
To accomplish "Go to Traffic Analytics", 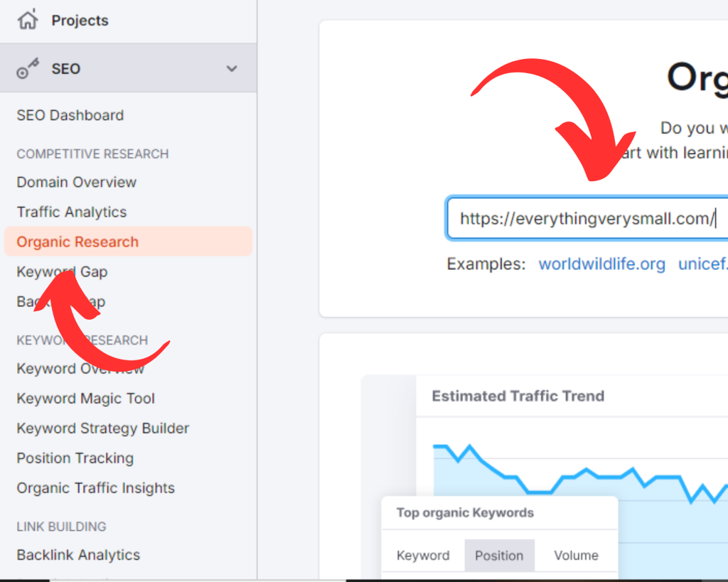I will [x=71, y=212].
